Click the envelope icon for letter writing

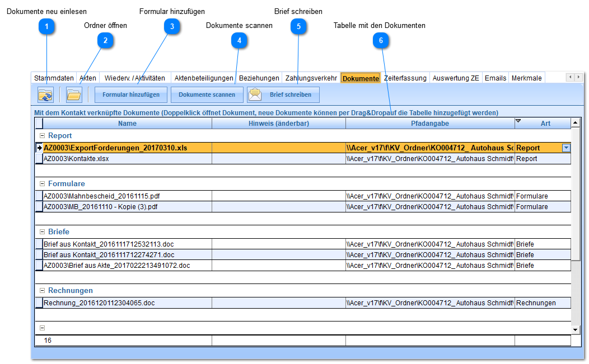coord(255,94)
